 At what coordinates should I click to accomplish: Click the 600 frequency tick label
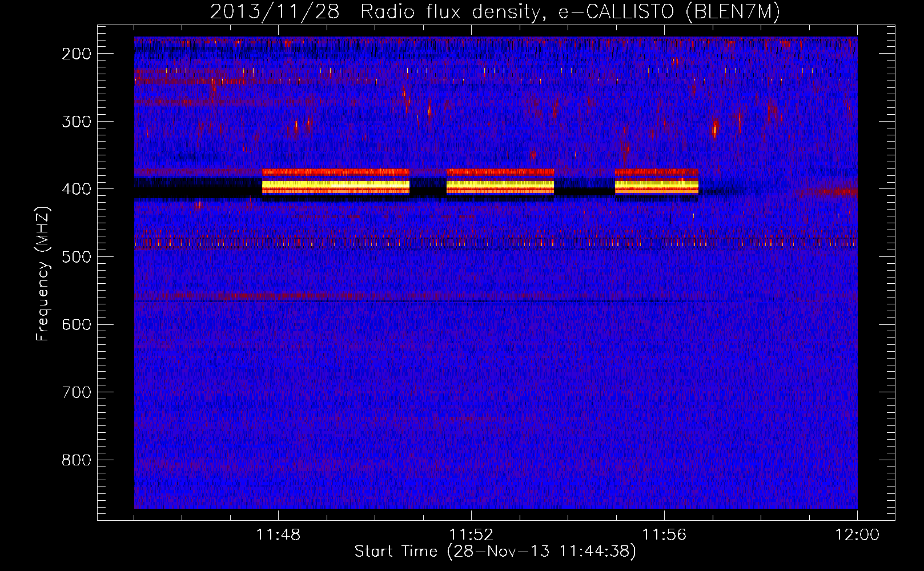[x=76, y=324]
